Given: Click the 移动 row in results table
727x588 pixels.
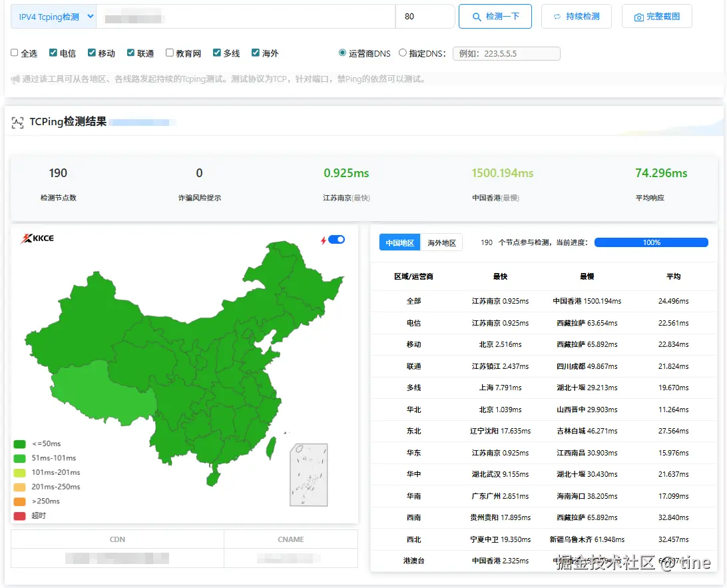Looking at the screenshot, I should pos(544,344).
